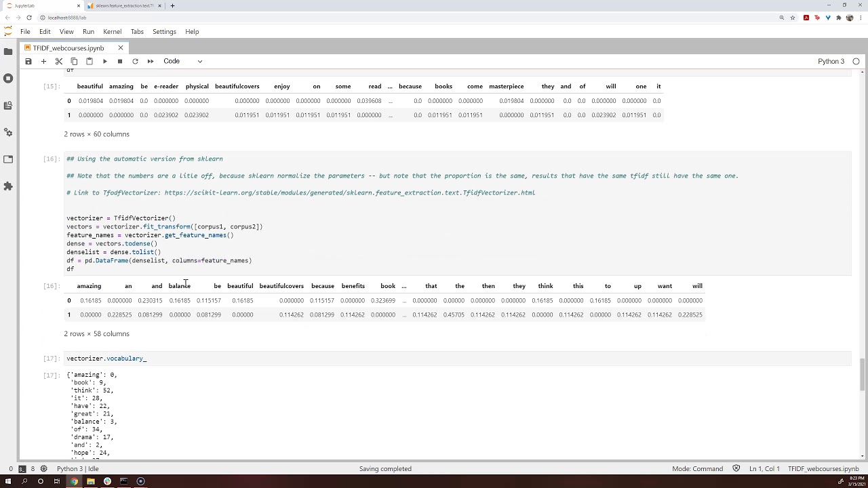Open the Kernel menu

point(113,31)
